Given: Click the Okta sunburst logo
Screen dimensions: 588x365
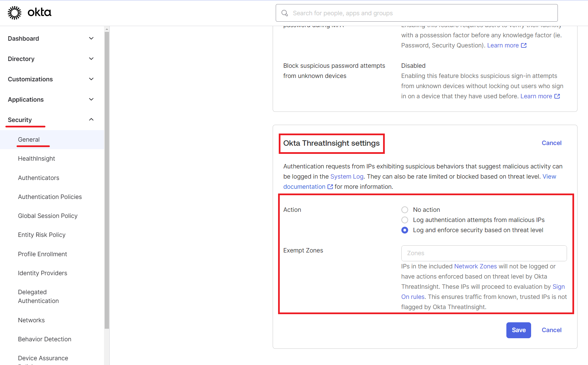Looking at the screenshot, I should click(x=15, y=13).
